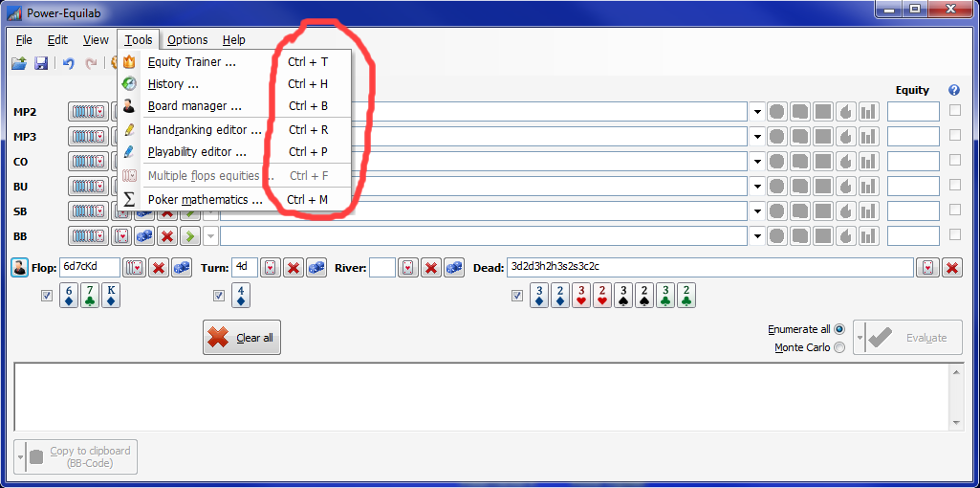Open the Dead cards selector icon

coord(928,268)
